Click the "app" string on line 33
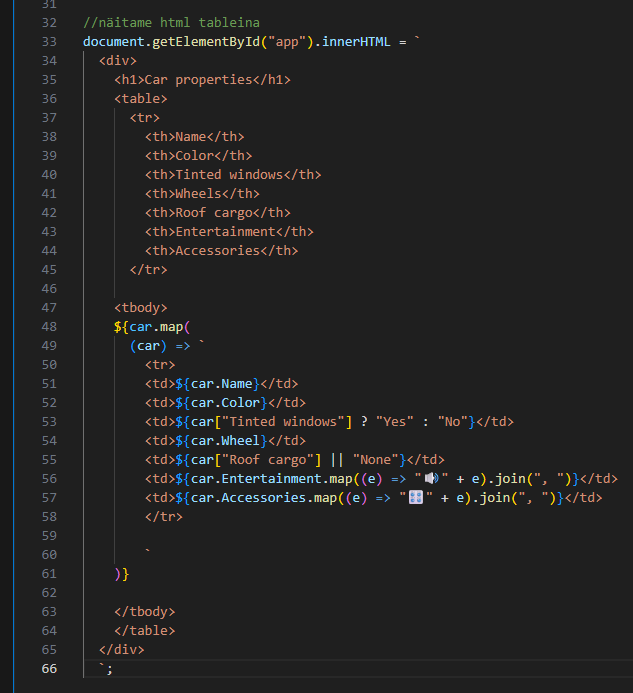 pos(287,42)
